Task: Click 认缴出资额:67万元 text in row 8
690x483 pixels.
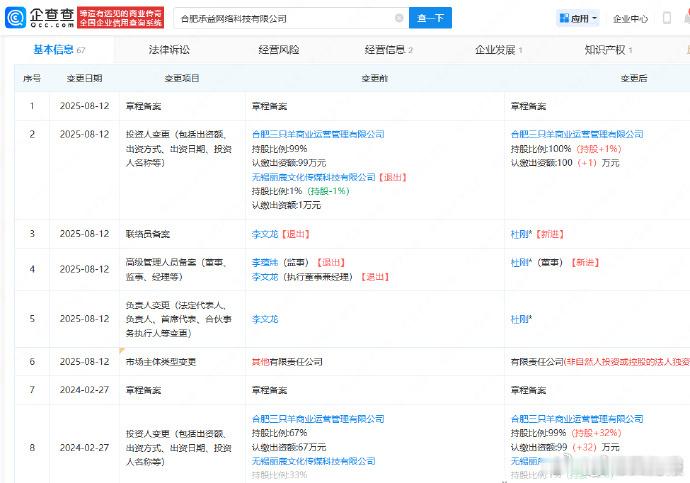Action: point(289,447)
